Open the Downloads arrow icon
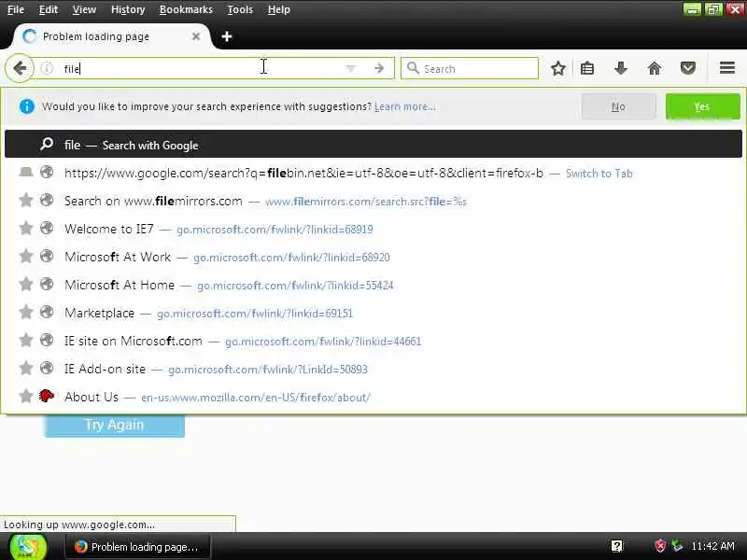The width and height of the screenshot is (747, 560). pyautogui.click(x=620, y=68)
